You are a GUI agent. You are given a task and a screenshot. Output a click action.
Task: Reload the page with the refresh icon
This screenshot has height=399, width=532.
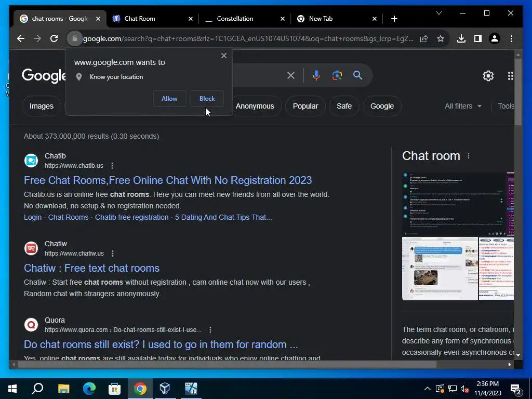pyautogui.click(x=54, y=38)
